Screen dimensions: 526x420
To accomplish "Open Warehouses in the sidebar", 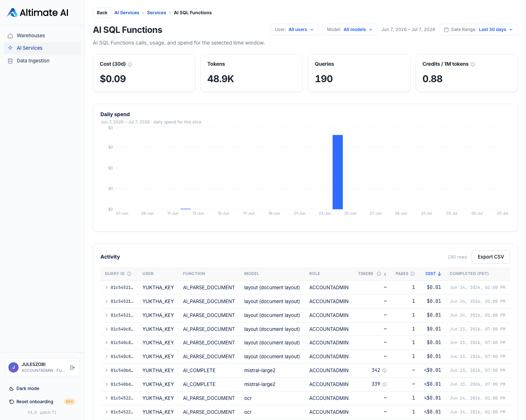I will point(42,36).
